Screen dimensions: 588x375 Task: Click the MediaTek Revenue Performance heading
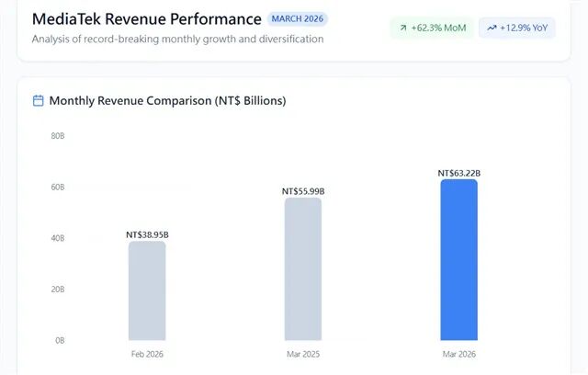point(146,19)
